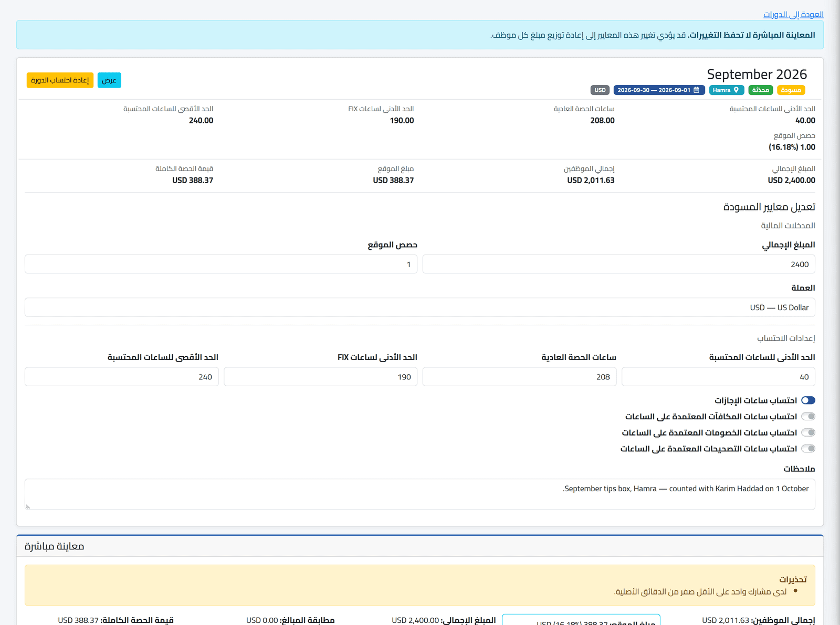Image resolution: width=840 pixels, height=625 pixels.
Task: Click the المبلغ الإجمالي input field
Action: [x=619, y=264]
